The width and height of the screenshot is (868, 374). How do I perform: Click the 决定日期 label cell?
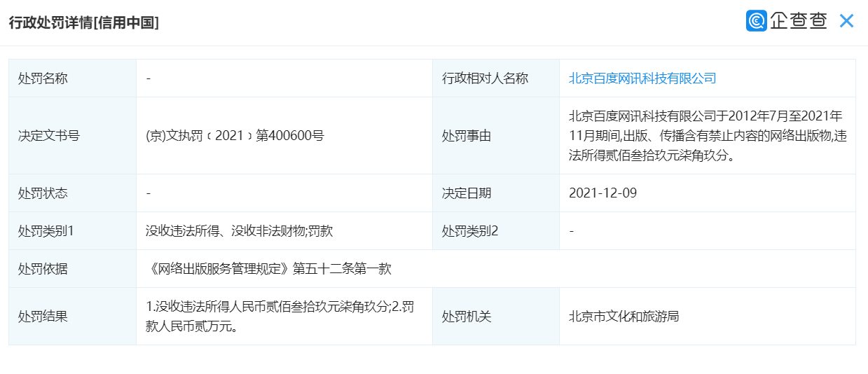[496, 193]
